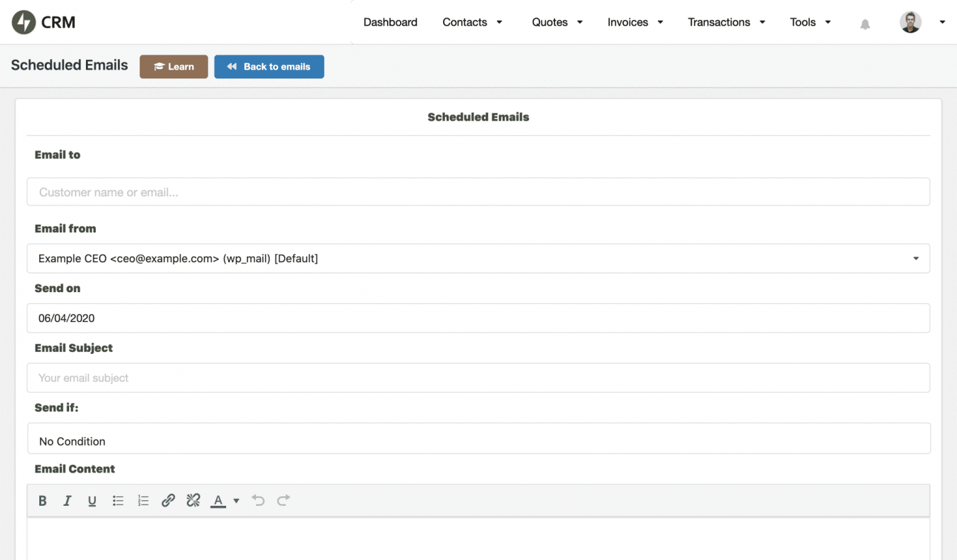Insert a hyperlink in the email content
The height and width of the screenshot is (560, 957).
click(x=168, y=500)
